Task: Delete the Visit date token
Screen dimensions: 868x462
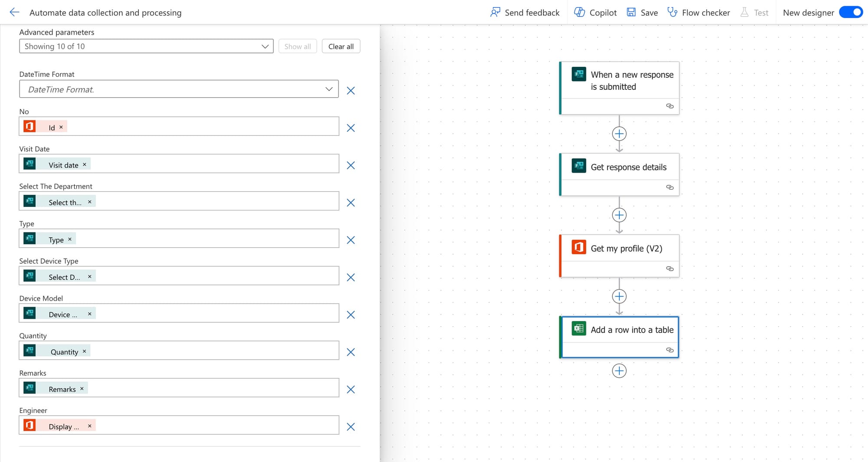Action: pos(85,164)
